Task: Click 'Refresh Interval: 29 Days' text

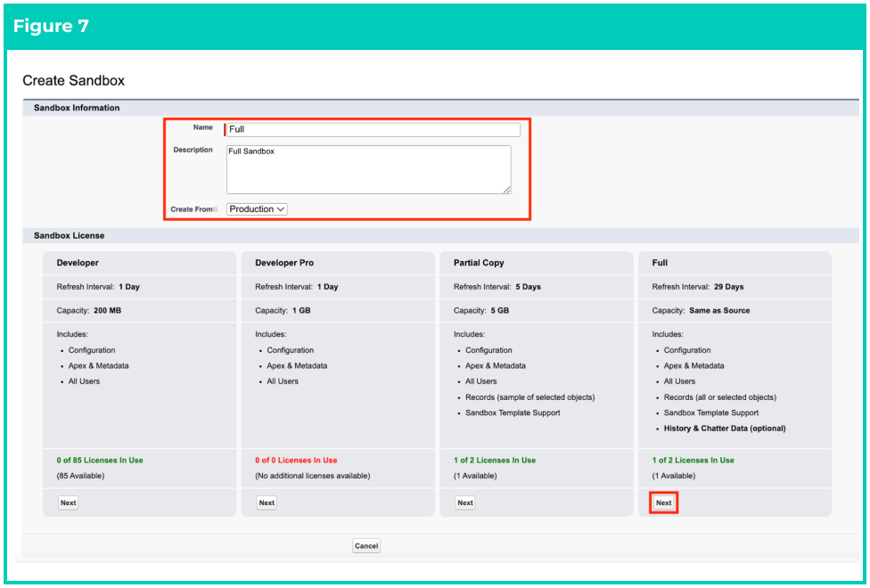Action: 698,287
